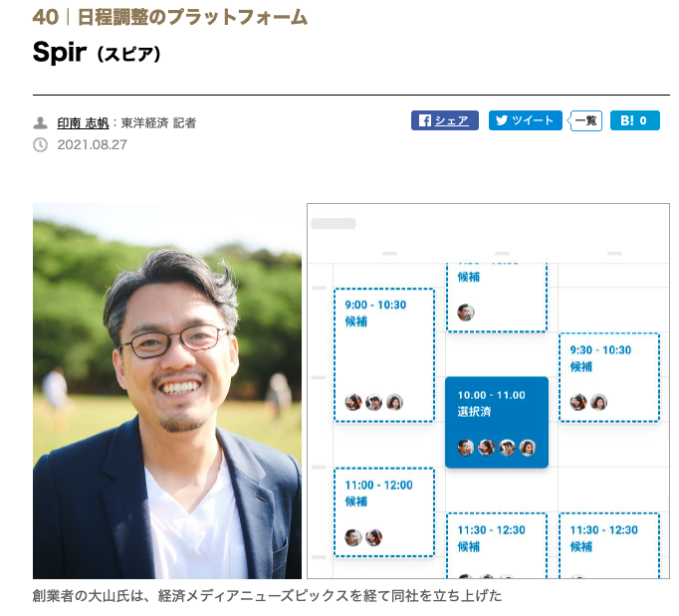Screen dimensions: 679x616
Task: Click the Spir (スピア) article title
Action: (97, 53)
